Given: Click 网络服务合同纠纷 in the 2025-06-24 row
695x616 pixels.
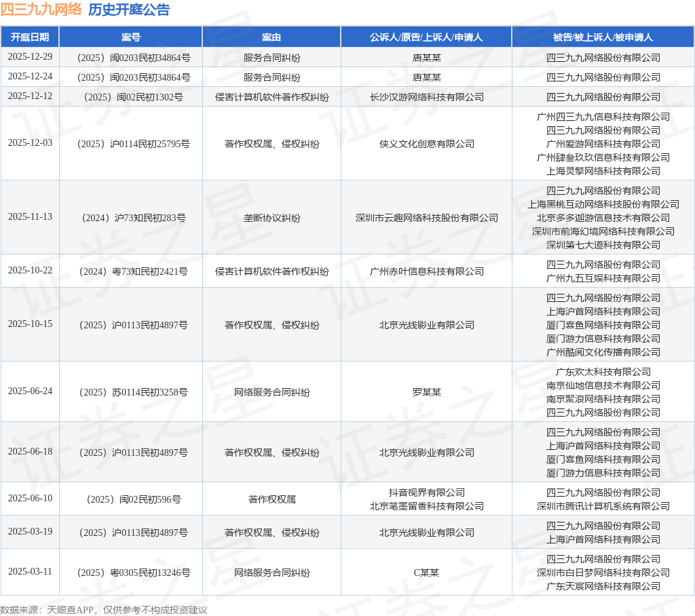Looking at the screenshot, I should 271,392.
